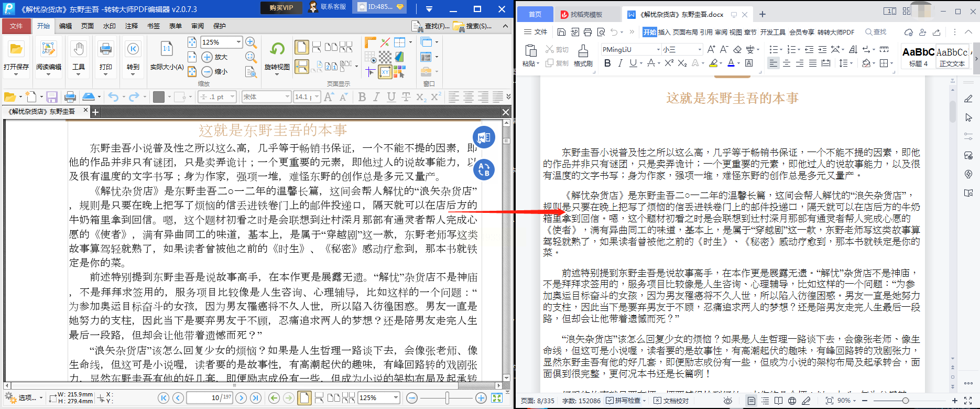Toggle bold formatting in WPS ribbon
Viewport: 980px width, 409px height.
pyautogui.click(x=607, y=63)
